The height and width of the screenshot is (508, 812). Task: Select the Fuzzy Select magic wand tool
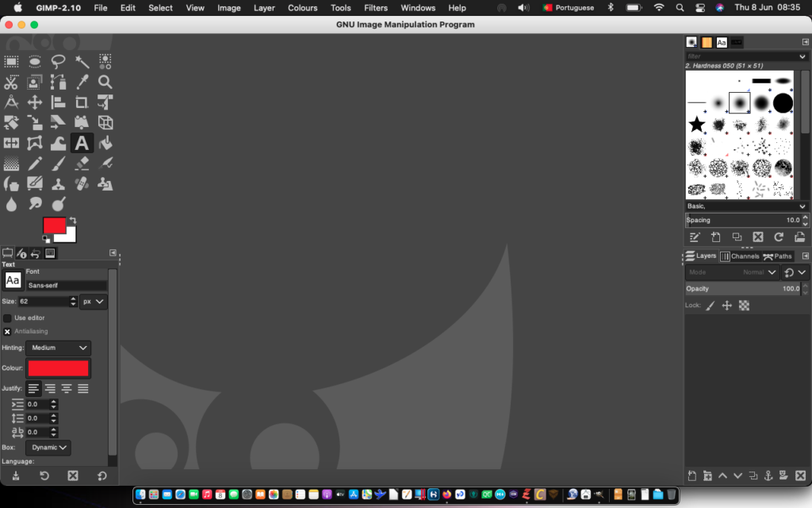(82, 61)
